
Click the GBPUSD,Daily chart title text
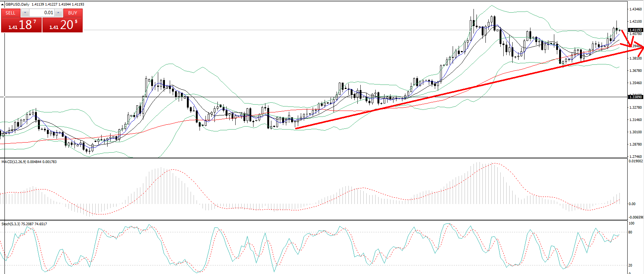pyautogui.click(x=17, y=4)
